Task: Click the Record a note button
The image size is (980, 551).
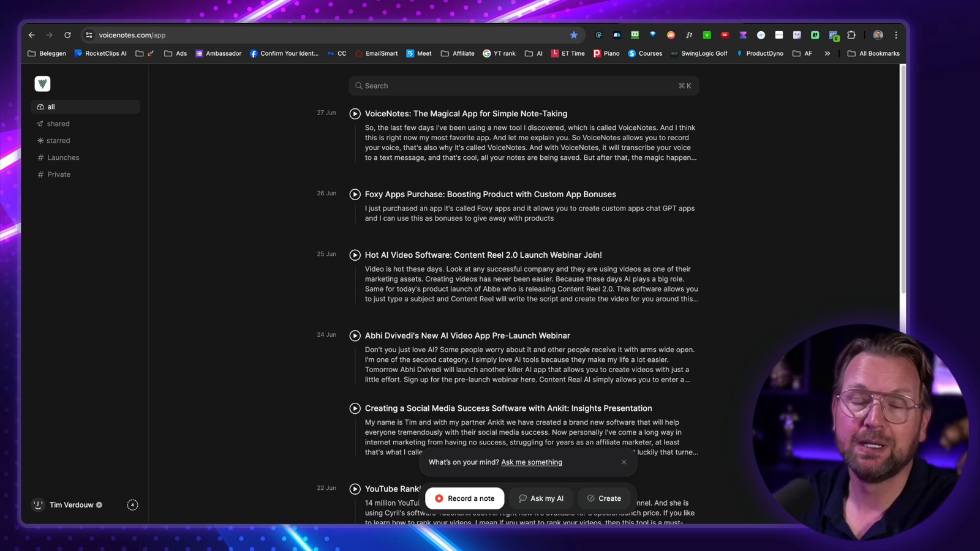Action: click(x=465, y=498)
